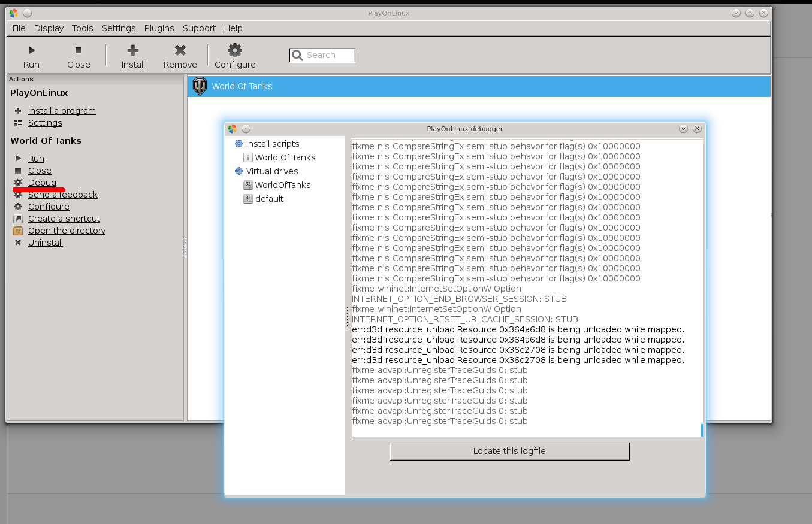Minimize the PlayOnLinux debugger window

683,129
